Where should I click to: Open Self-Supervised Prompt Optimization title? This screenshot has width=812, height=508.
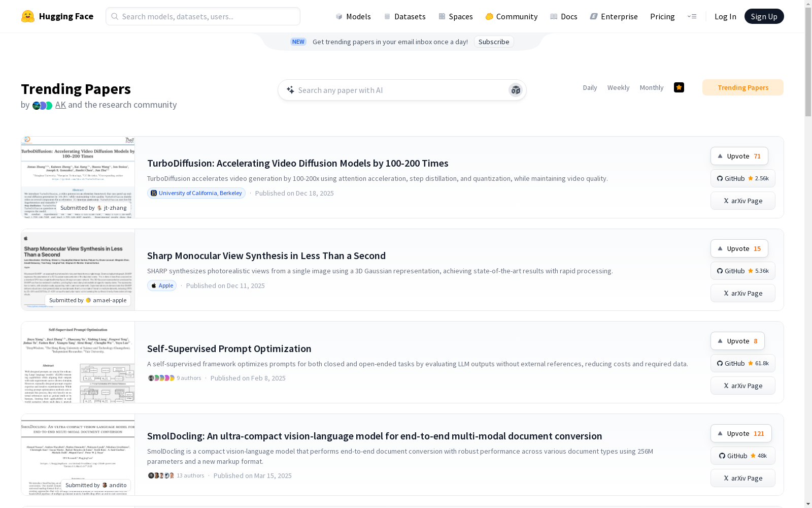(229, 348)
